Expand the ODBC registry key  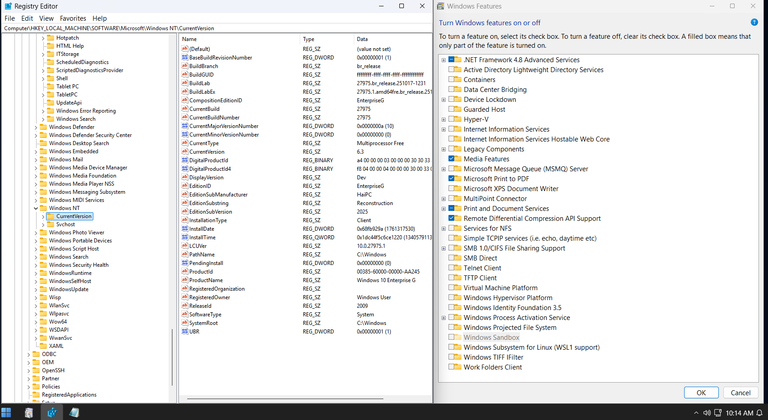tap(28, 354)
